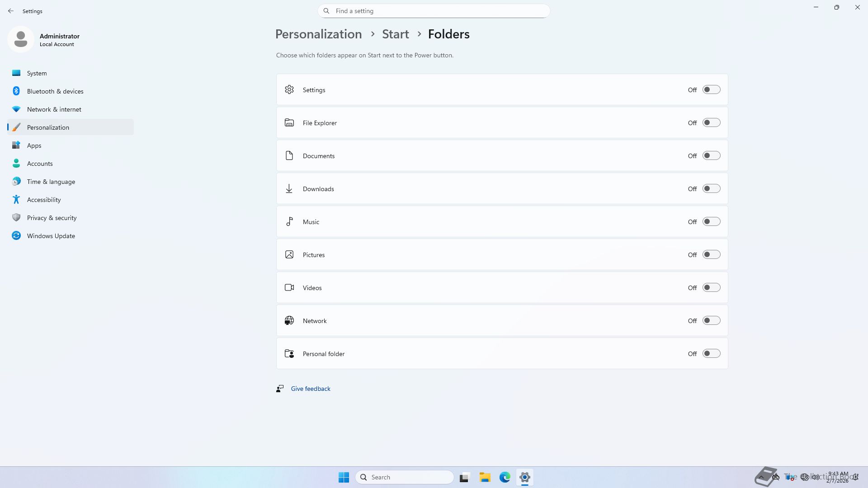The width and height of the screenshot is (868, 488).
Task: Enable the Settings folder toggle
Action: tap(711, 90)
